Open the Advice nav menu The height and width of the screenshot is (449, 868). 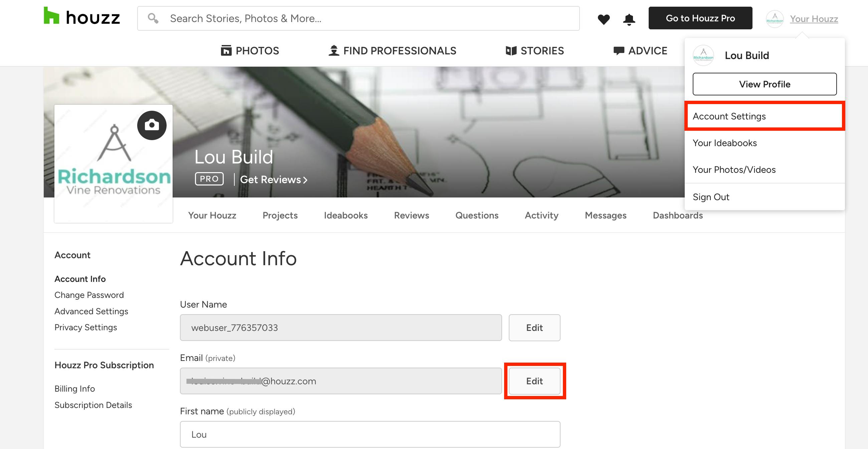[x=640, y=51]
